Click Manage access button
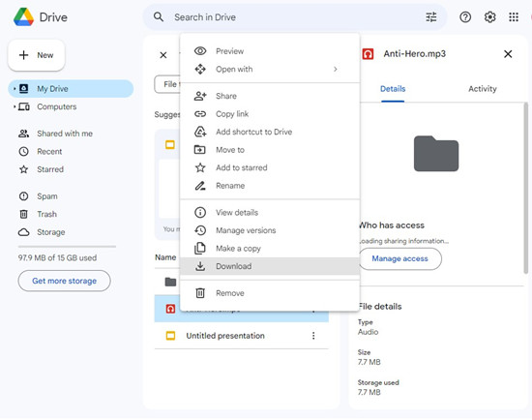532x420 pixels. pos(400,258)
